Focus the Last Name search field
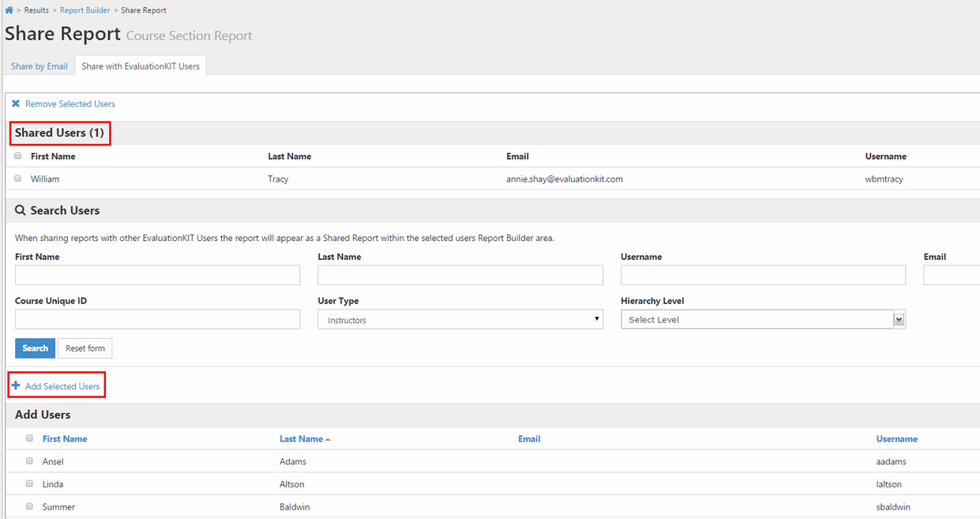 coord(460,275)
